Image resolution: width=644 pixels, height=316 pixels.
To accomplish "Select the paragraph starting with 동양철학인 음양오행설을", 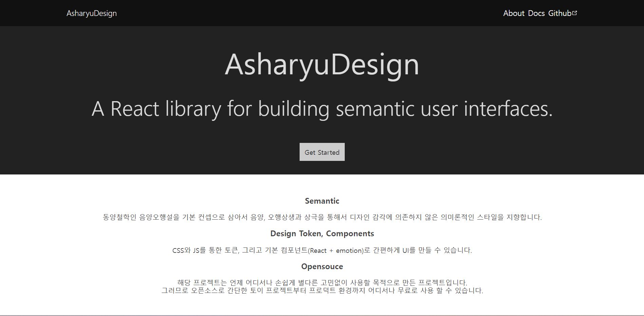I will click(322, 217).
